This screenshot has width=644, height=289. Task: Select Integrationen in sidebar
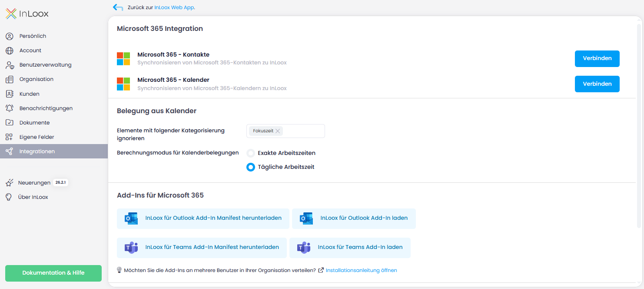pyautogui.click(x=54, y=151)
